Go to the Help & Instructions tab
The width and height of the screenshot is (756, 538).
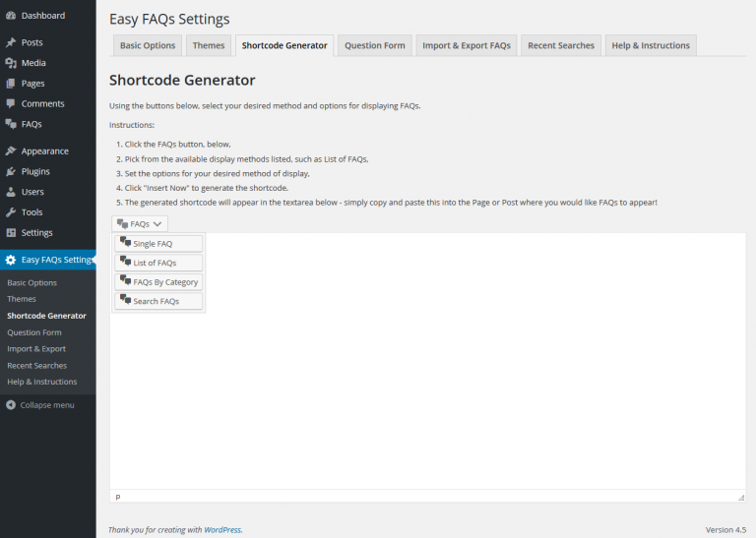(x=651, y=45)
